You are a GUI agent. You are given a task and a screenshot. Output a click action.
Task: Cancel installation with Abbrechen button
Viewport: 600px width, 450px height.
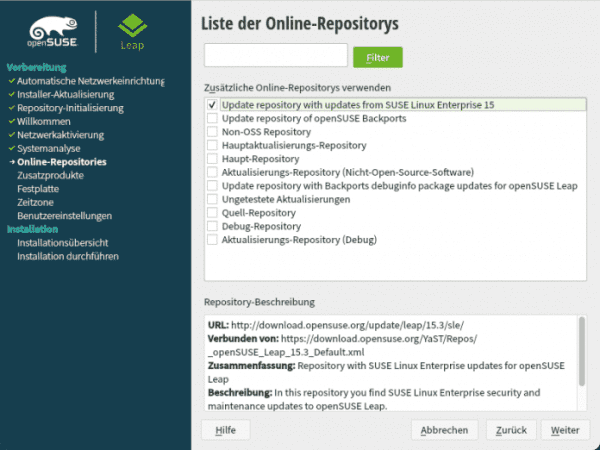[x=444, y=429]
